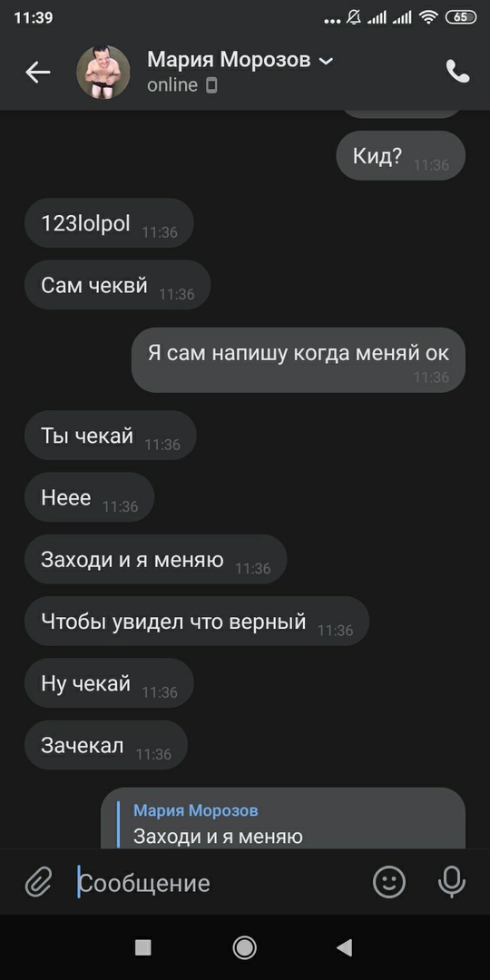Tap the Мария Морозов chat title
490x980 pixels.
pyautogui.click(x=229, y=60)
